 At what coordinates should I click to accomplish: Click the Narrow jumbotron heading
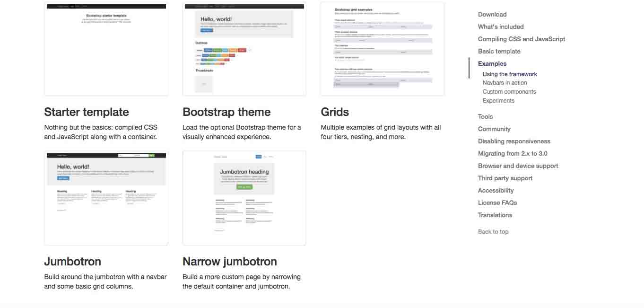[x=230, y=262]
